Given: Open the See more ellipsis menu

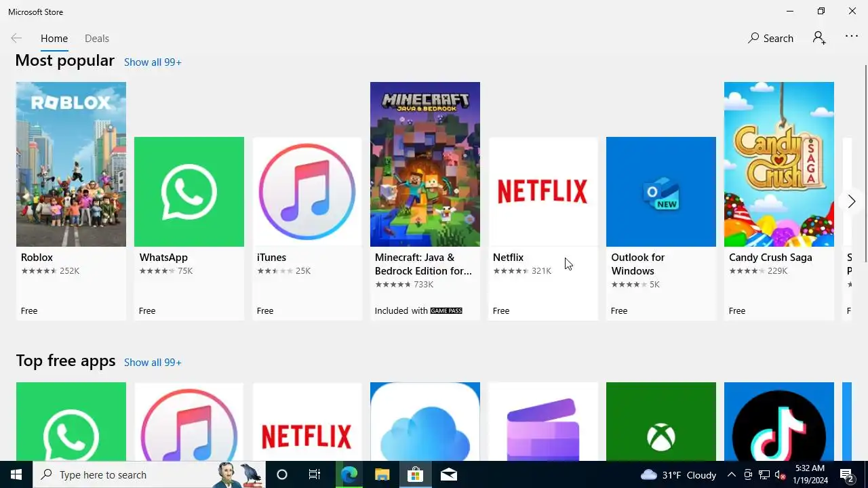Looking at the screenshot, I should pyautogui.click(x=852, y=37).
